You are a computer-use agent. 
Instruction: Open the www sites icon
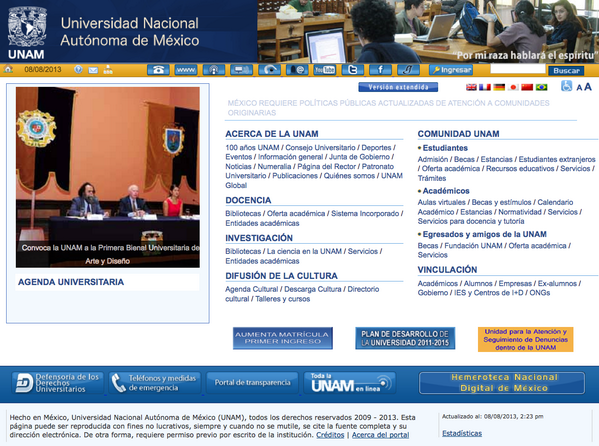[x=186, y=70]
